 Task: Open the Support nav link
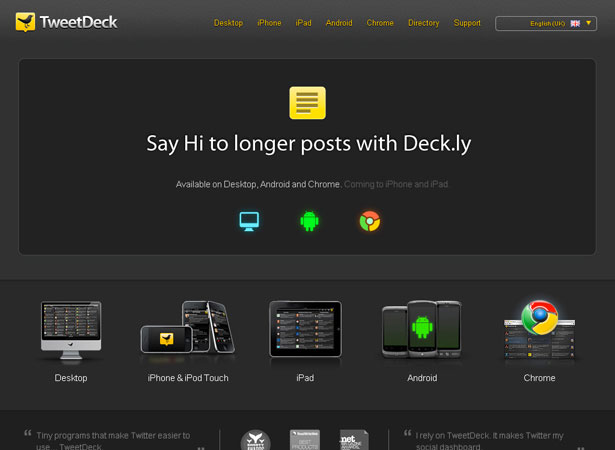[x=467, y=23]
